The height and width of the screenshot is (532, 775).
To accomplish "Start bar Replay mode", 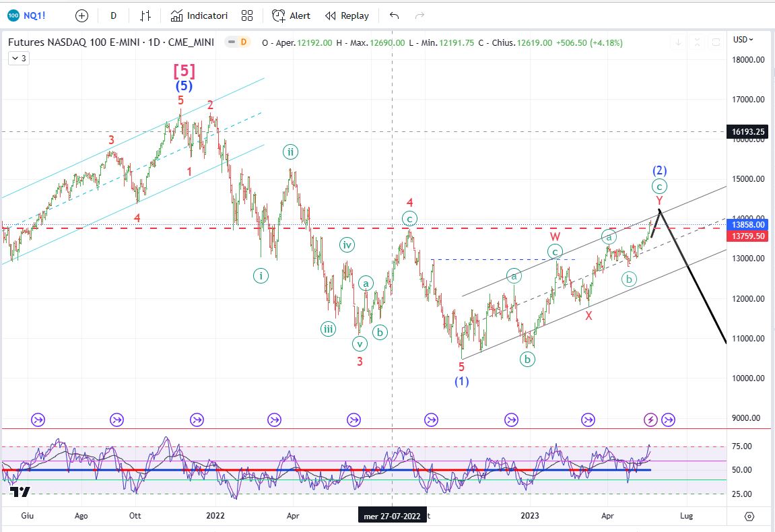I will [347, 15].
